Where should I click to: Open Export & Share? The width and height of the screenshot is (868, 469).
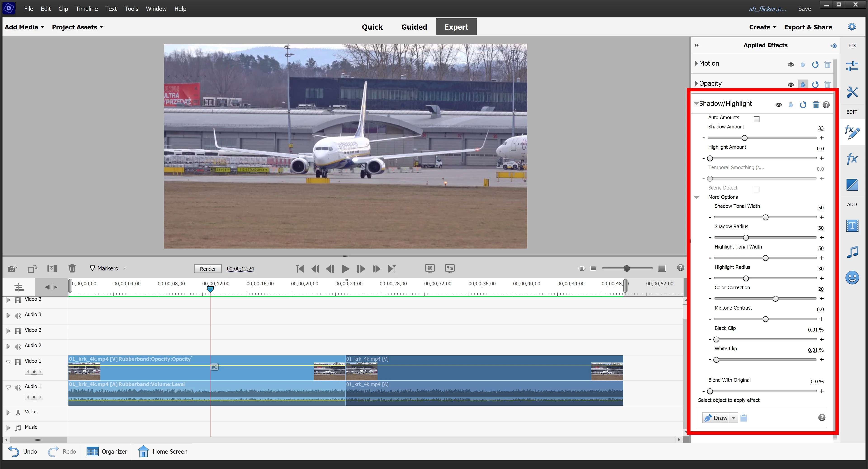click(808, 27)
